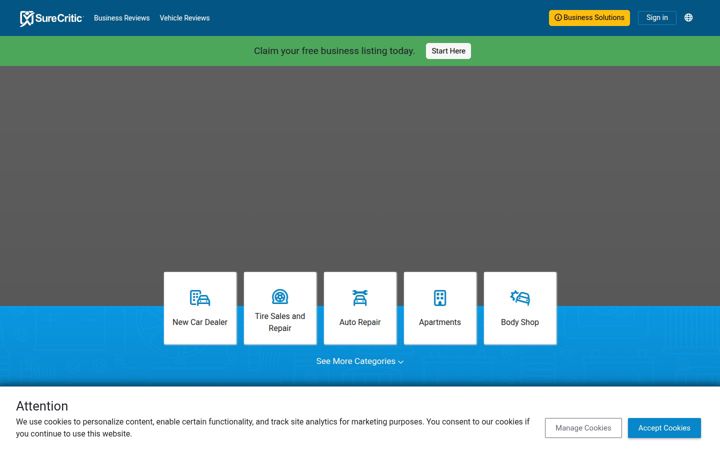Viewport: 720px width, 450px height.
Task: Expand See More Categories
Action: (x=360, y=361)
